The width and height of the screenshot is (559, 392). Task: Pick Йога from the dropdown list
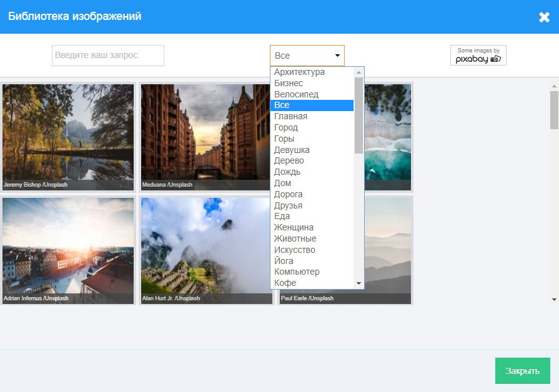pyautogui.click(x=312, y=261)
